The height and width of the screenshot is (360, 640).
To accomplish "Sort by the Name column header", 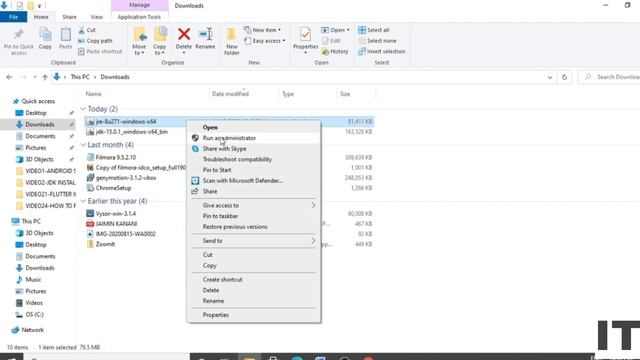I will click(93, 94).
